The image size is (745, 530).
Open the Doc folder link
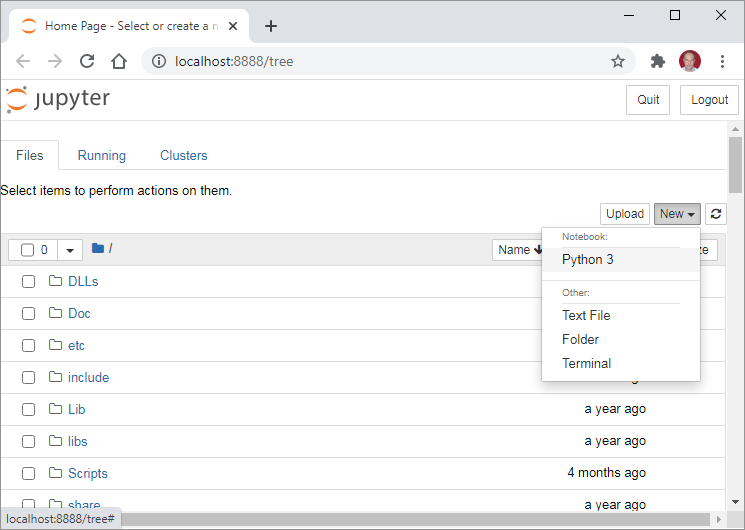(79, 313)
